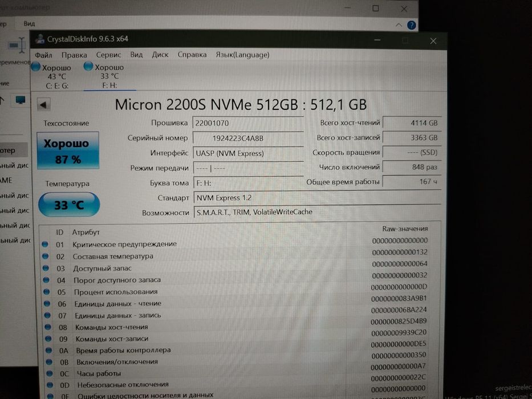Screen dimensions: 532x399
Task: Click the help question mark in Explorer window
Action: (411, 25)
